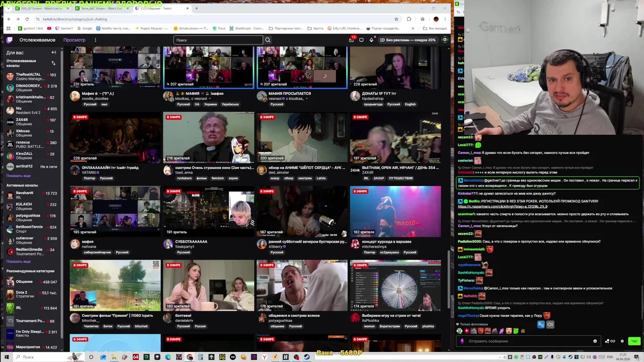Open the Twitch bits crown icon

pyautogui.click(x=371, y=40)
